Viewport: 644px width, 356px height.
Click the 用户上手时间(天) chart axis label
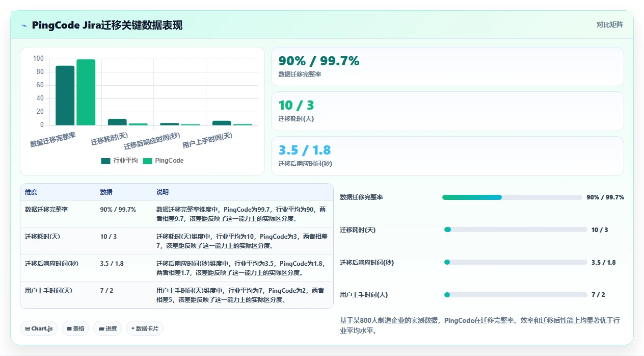coord(207,140)
